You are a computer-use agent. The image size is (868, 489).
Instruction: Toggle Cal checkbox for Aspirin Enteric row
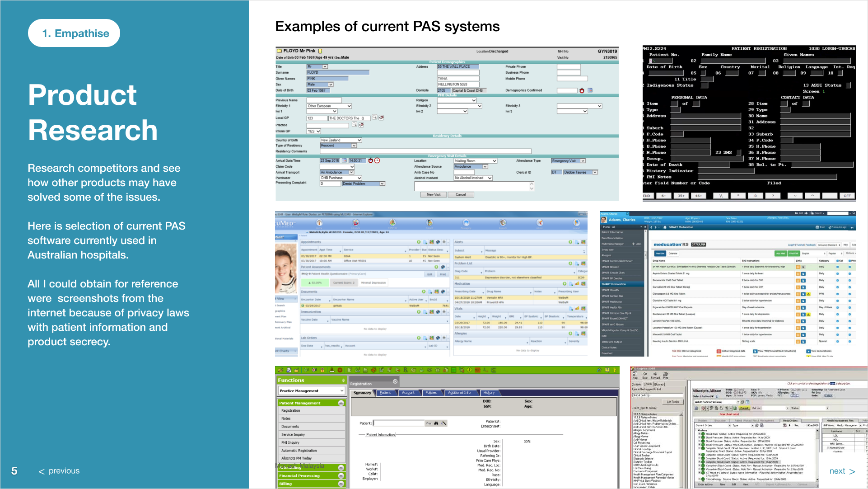point(837,273)
